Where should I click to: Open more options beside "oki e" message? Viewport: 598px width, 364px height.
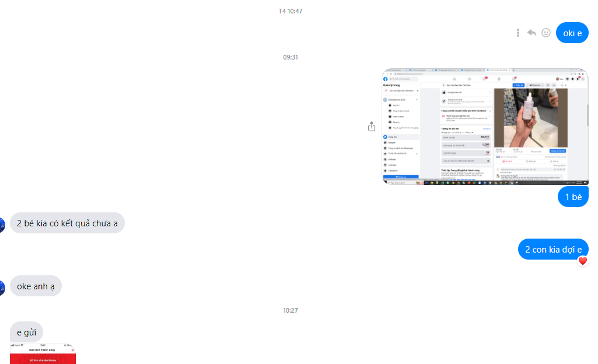point(518,33)
